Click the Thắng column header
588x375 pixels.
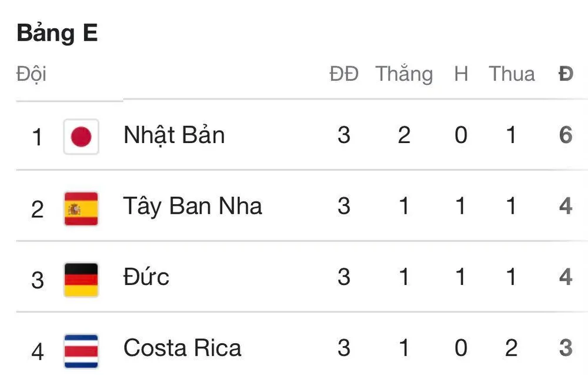click(x=404, y=74)
